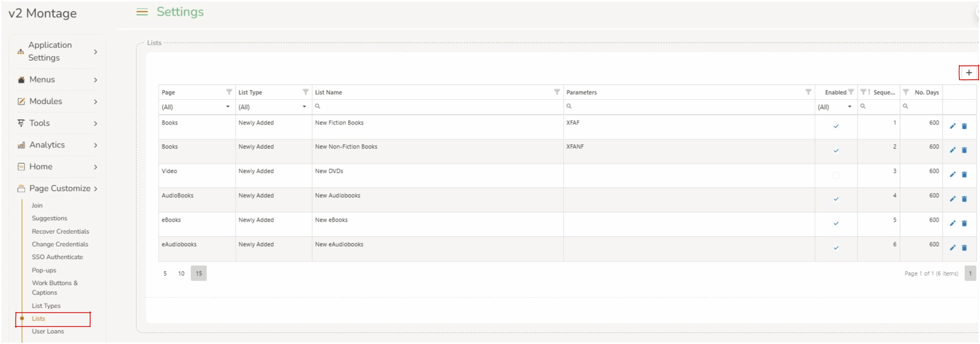980x344 pixels.
Task: Click the plus icon to add list
Action: 968,73
